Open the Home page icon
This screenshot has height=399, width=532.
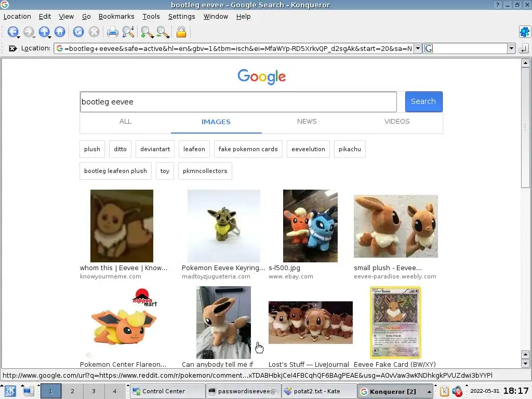[x=60, y=32]
